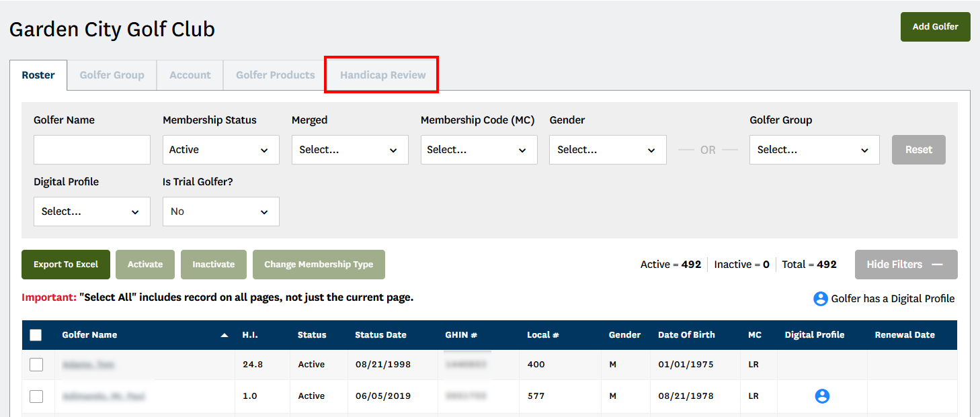The width and height of the screenshot is (980, 417).
Task: Open digital profile icon for GHIN row 577
Action: pyautogui.click(x=821, y=396)
